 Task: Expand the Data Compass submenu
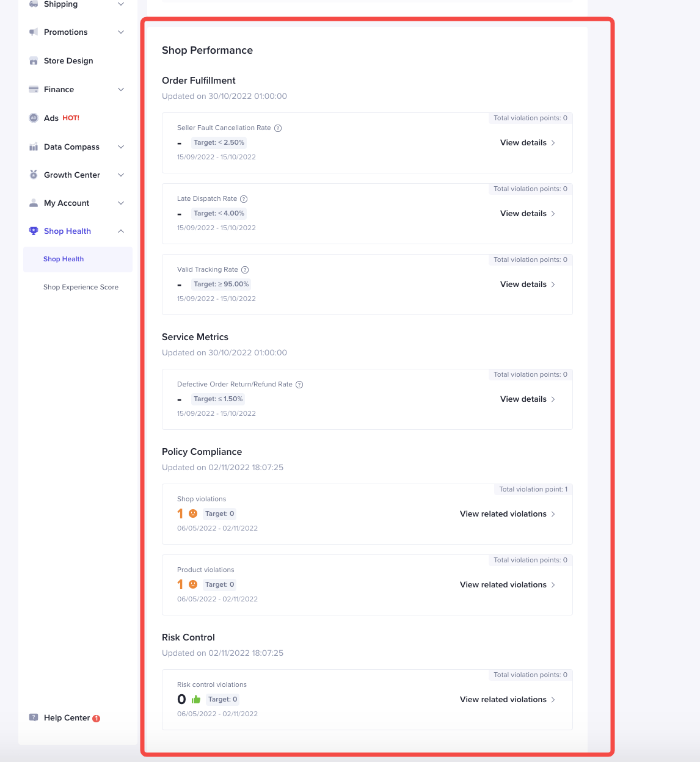(121, 147)
